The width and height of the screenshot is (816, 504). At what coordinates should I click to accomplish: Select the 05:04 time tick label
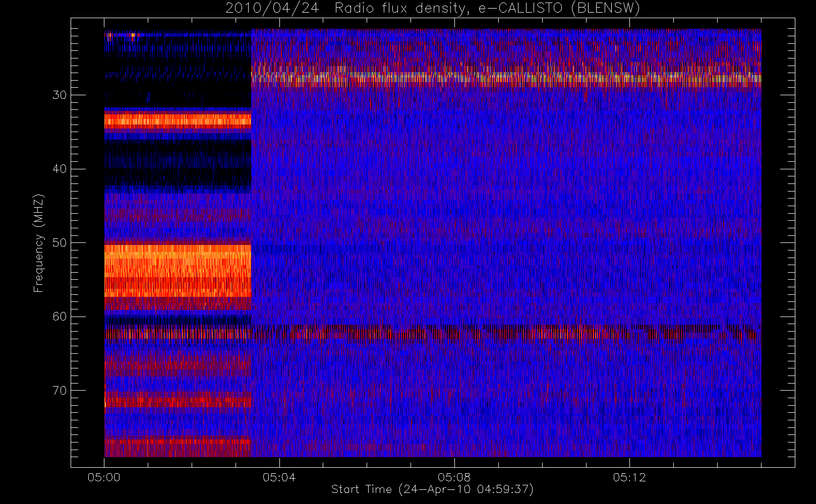[279, 477]
